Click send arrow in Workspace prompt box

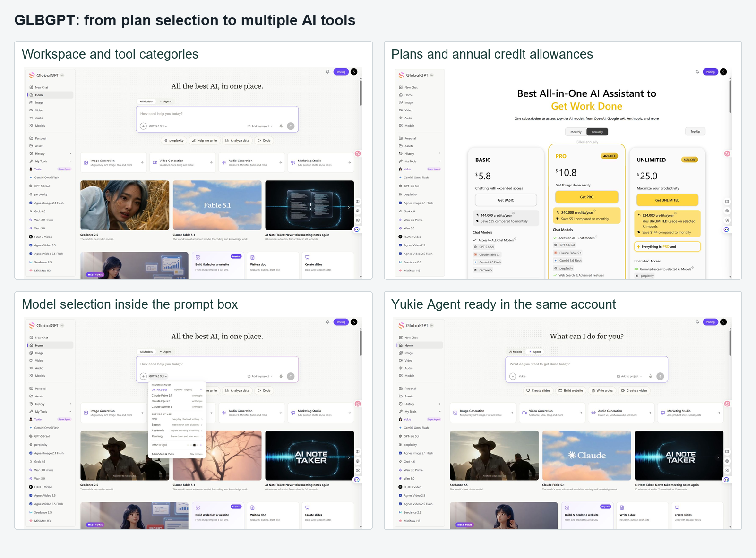click(291, 126)
